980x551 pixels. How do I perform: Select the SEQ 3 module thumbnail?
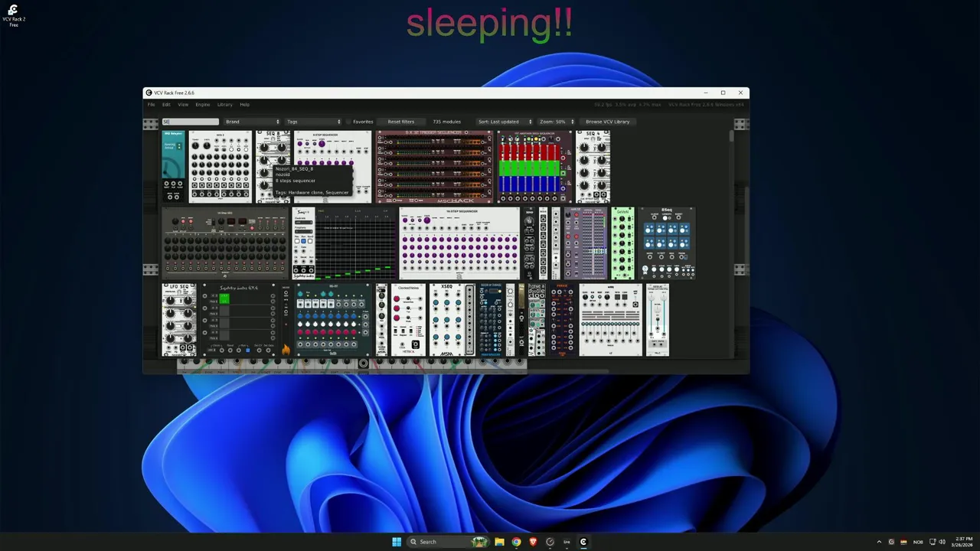coord(220,167)
